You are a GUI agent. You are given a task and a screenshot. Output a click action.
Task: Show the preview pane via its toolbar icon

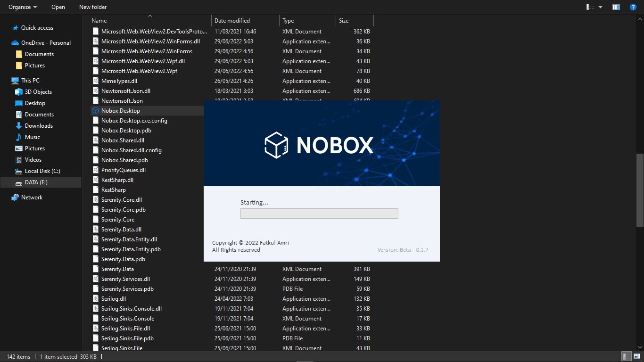pyautogui.click(x=616, y=7)
